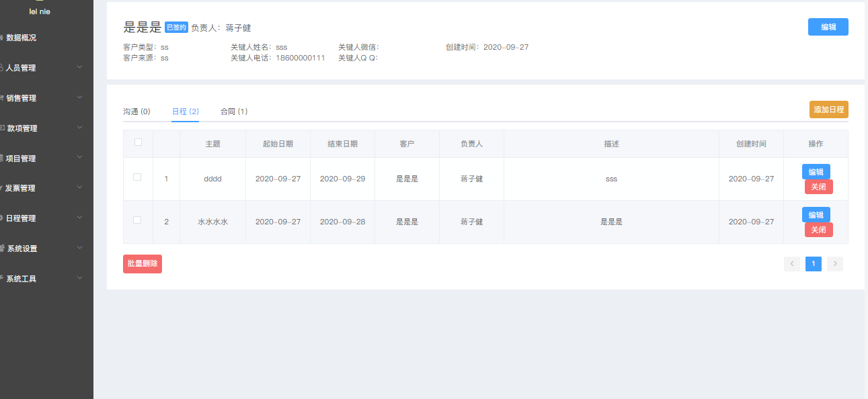The height and width of the screenshot is (399, 868).
Task: Click the 批量删除 button
Action: pos(143,264)
